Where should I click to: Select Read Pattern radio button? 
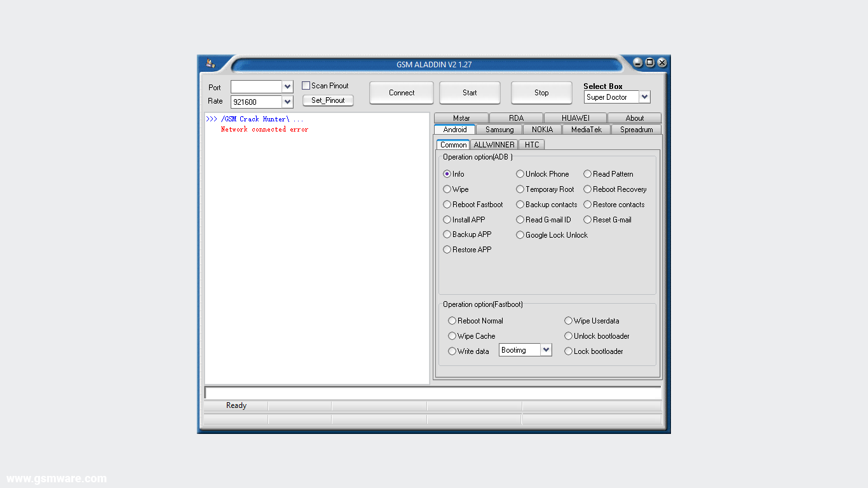587,173
